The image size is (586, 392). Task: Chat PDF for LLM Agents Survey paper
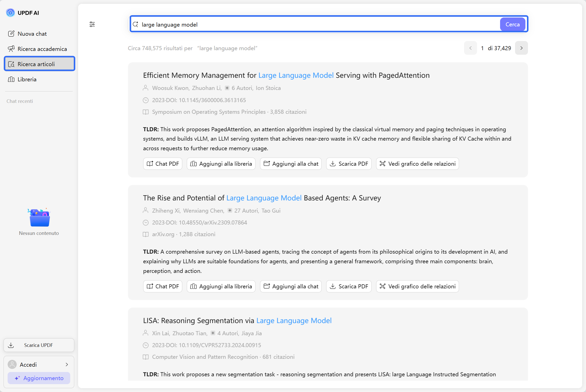click(x=163, y=286)
